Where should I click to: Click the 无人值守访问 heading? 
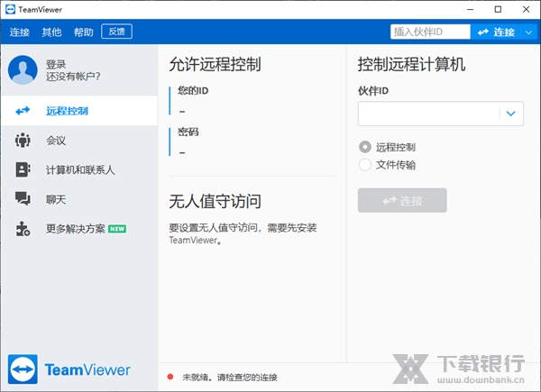(215, 201)
